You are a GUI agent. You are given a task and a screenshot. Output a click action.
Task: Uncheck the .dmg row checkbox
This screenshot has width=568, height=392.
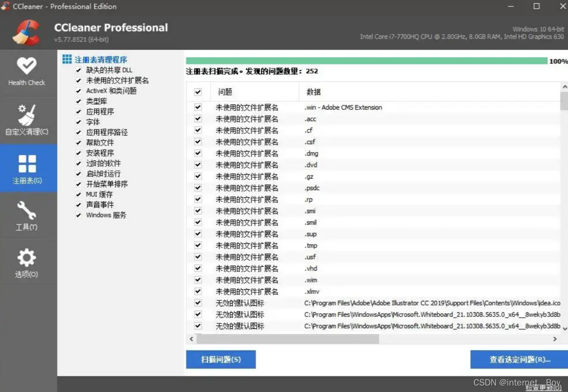[198, 153]
